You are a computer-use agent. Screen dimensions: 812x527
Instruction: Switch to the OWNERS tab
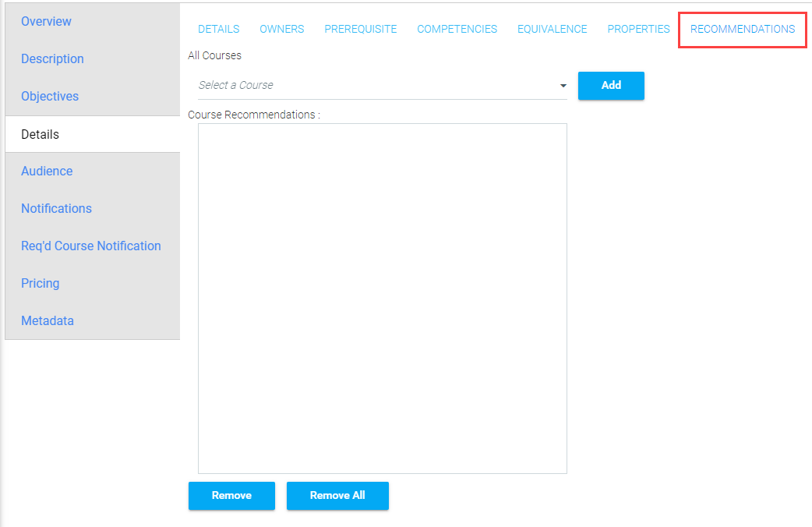click(282, 29)
